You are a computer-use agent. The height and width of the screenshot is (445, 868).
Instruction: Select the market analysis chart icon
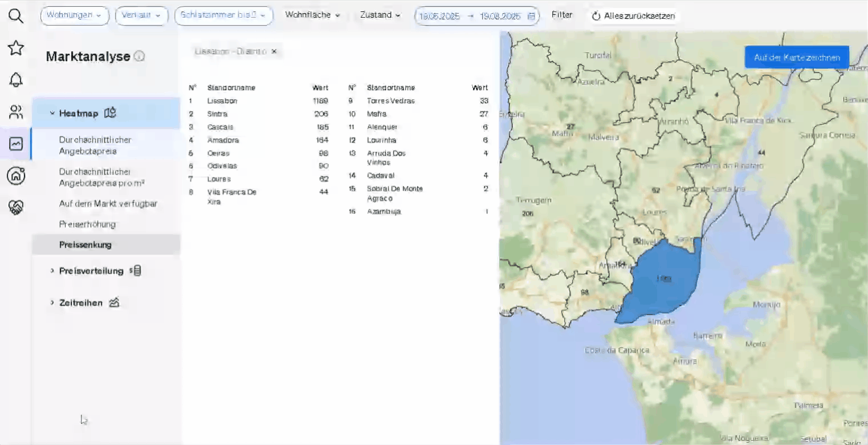click(x=16, y=144)
